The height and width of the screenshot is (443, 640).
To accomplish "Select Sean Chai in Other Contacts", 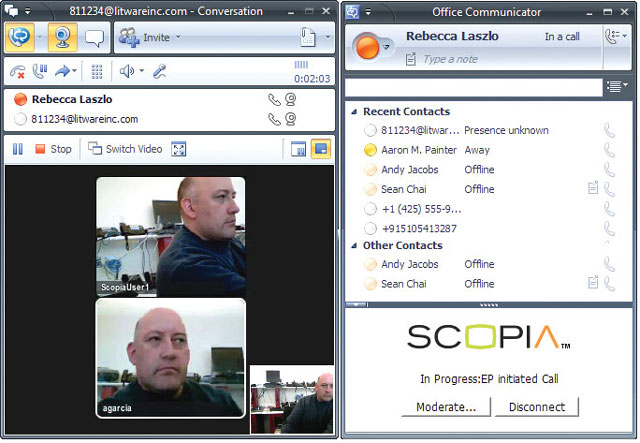I will coord(490,284).
